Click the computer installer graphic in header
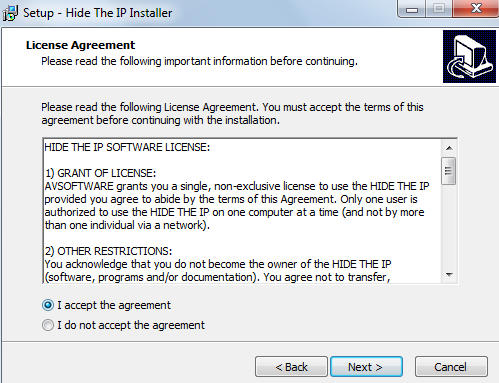 (469, 56)
